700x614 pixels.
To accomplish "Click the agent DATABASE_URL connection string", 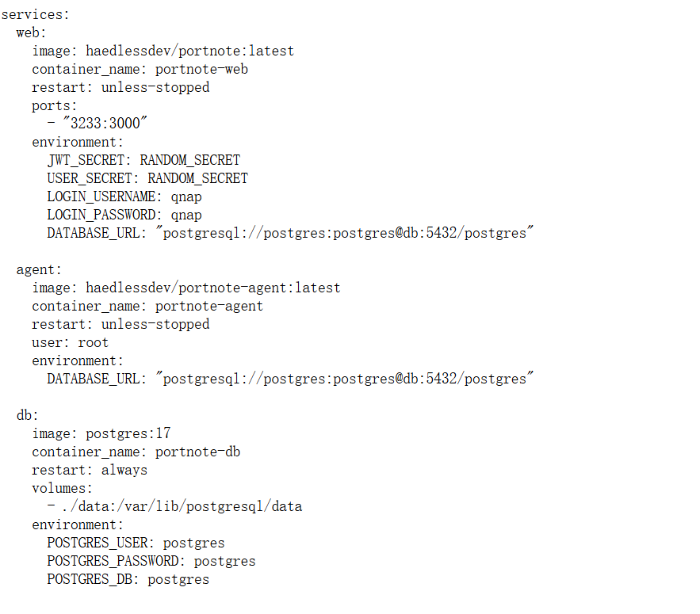I will (x=344, y=379).
